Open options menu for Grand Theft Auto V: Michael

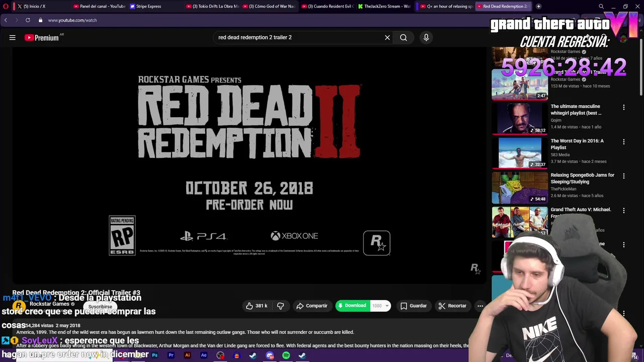[624, 210]
